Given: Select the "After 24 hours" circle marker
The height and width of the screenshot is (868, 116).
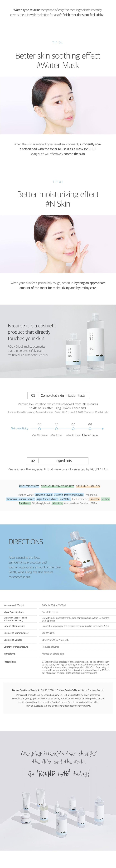Looking at the screenshot, I should click(73, 429).
